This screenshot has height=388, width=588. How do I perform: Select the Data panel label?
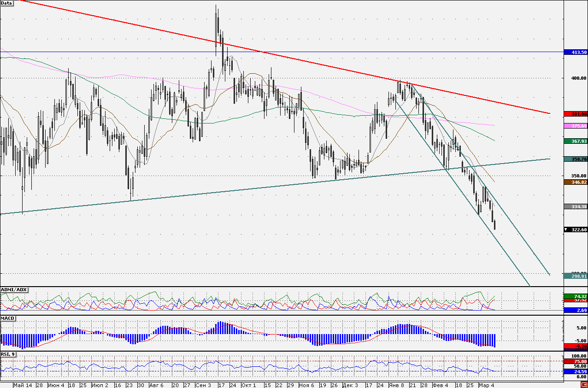pyautogui.click(x=7, y=3)
